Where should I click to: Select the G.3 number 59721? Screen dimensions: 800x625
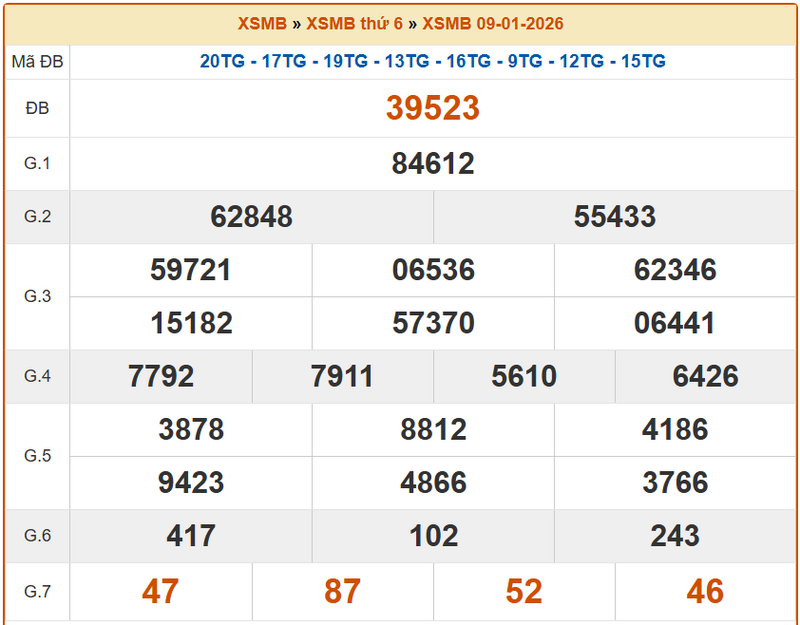tap(191, 270)
